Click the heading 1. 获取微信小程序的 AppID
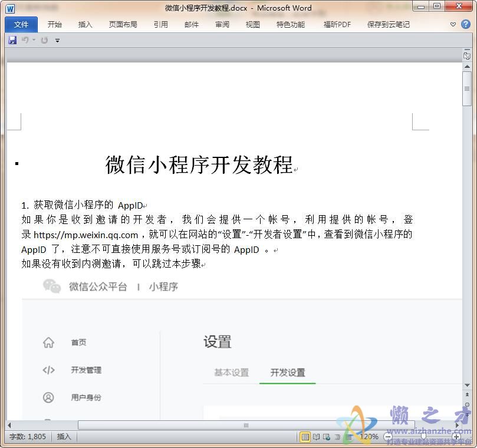The width and height of the screenshot is (477, 448). (82, 205)
